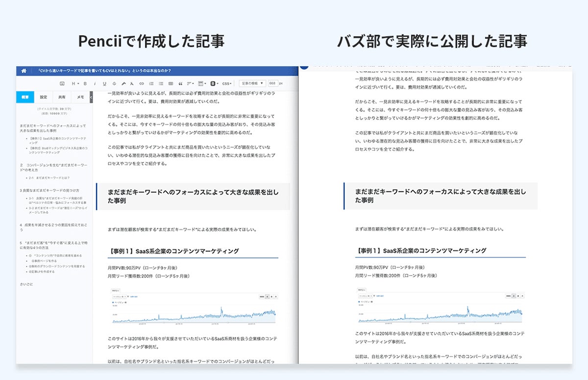This screenshot has height=380, width=588.
Task: Click the clear formatting icon
Action: coord(132,84)
